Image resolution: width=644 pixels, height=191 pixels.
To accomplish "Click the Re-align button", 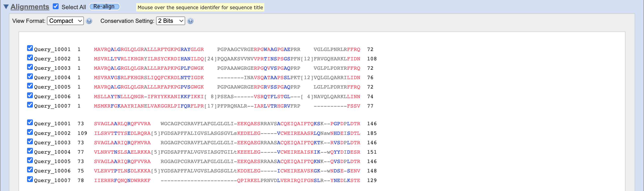I will tap(104, 6).
